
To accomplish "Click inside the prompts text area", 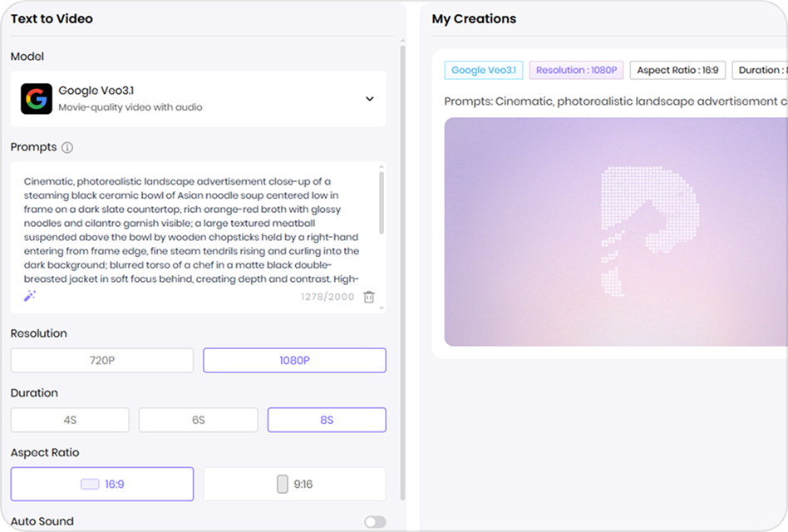I will tap(191, 229).
